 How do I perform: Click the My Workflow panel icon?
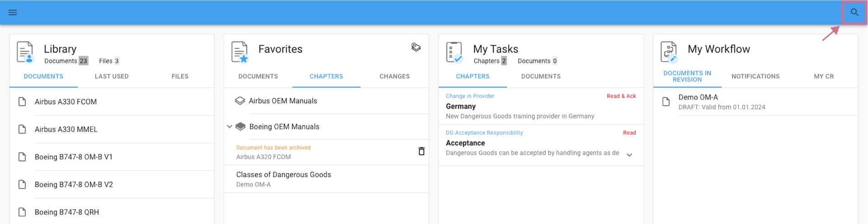click(669, 52)
